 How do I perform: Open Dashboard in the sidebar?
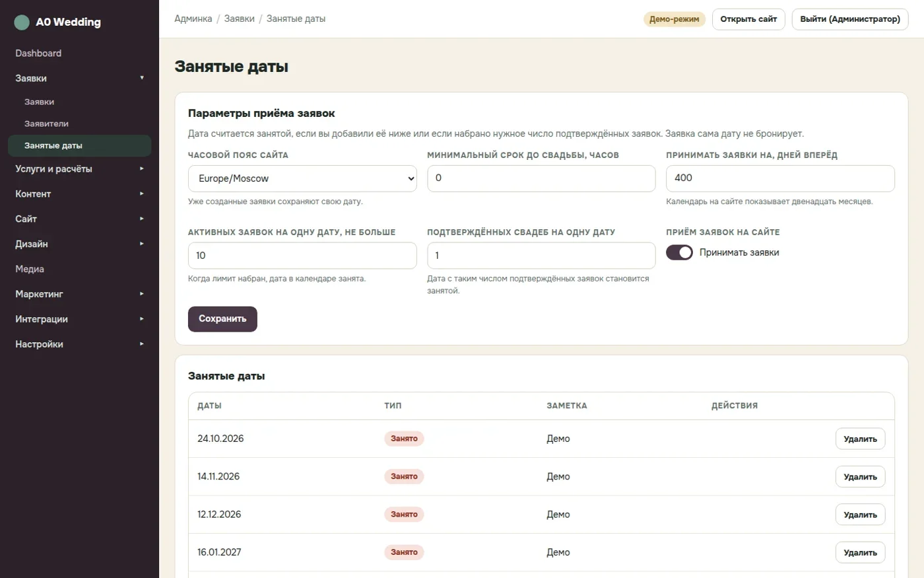[x=79, y=54]
